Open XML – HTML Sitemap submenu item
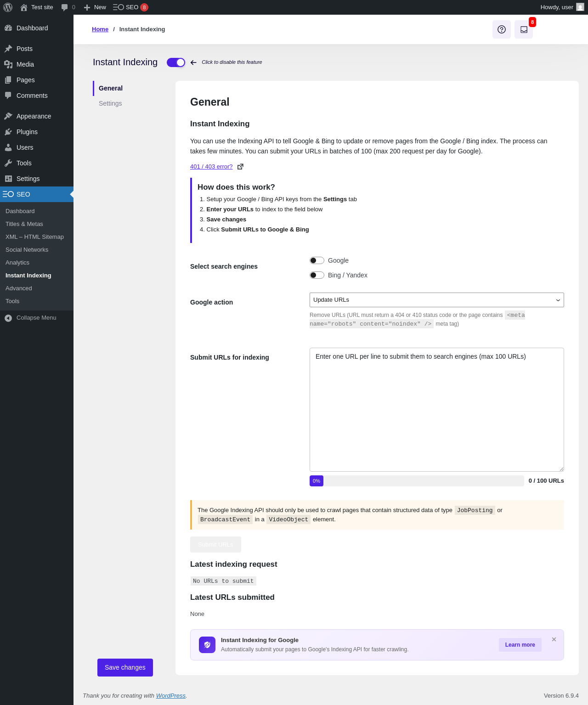Screen dimensions: 588x705 [x=34, y=237]
